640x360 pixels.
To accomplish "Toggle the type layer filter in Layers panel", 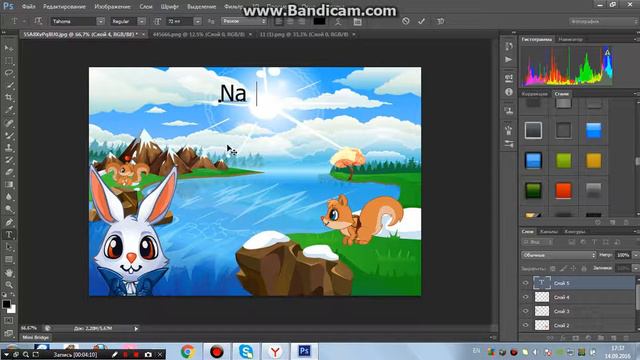I will (x=594, y=242).
